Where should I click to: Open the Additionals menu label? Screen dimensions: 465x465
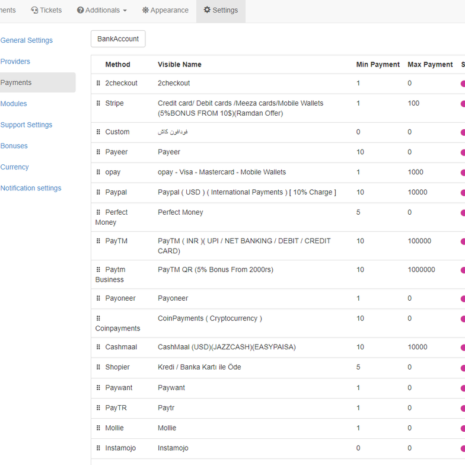point(102,10)
